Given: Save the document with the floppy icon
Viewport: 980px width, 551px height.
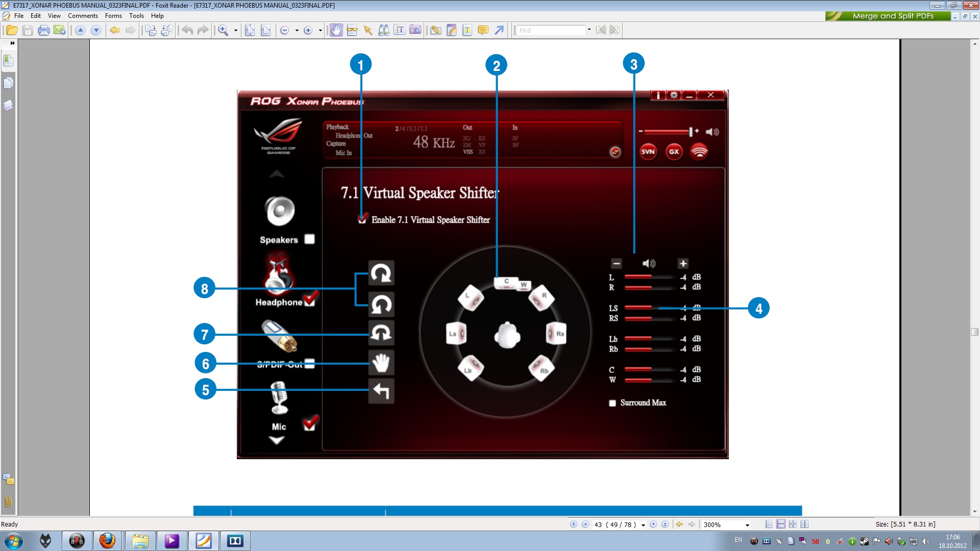Looking at the screenshot, I should tap(28, 30).
